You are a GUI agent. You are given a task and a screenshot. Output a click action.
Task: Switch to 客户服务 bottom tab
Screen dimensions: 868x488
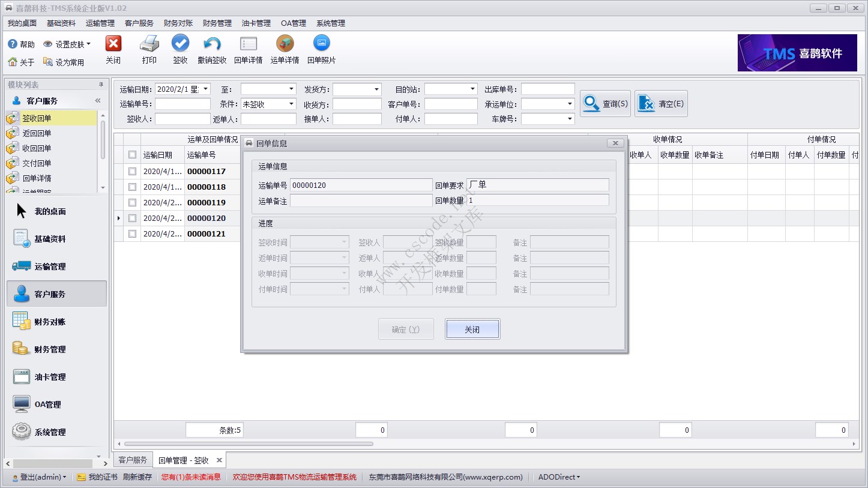coord(133,460)
